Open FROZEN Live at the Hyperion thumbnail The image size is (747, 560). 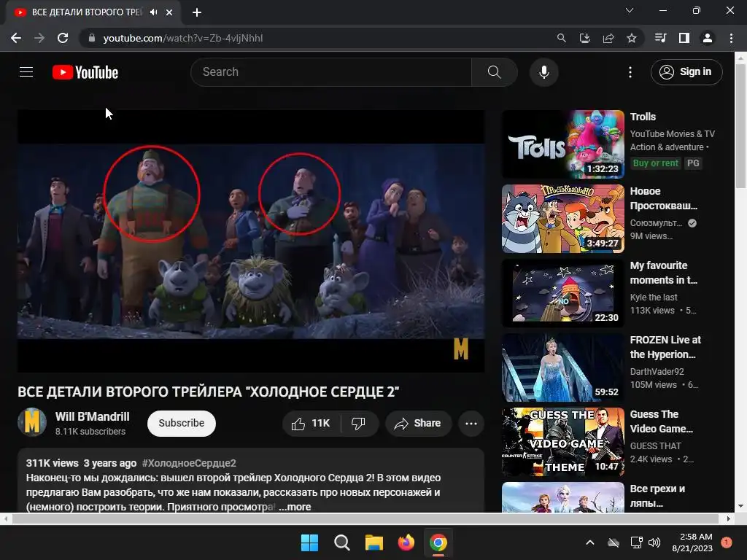tap(563, 367)
